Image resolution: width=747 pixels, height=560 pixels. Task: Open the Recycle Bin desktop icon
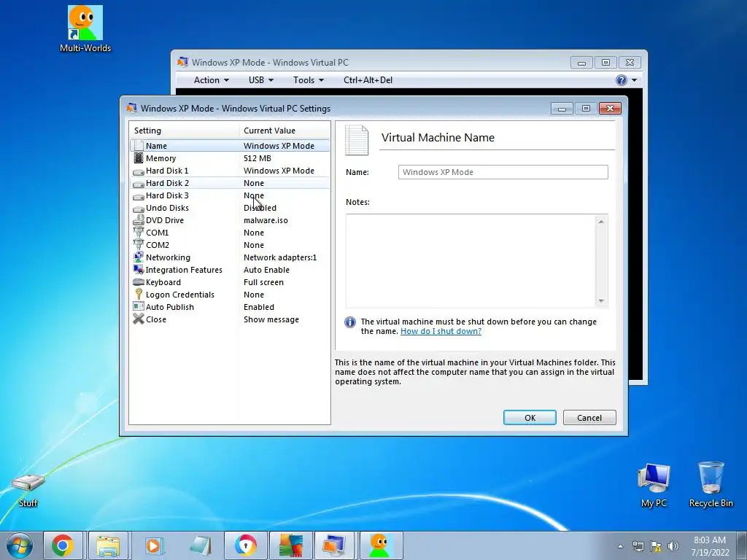[711, 485]
